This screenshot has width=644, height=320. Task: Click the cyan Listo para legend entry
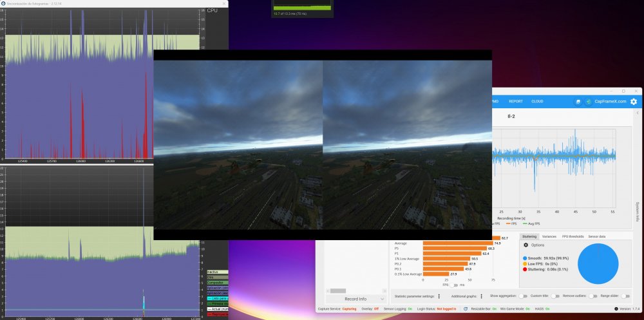click(218, 298)
